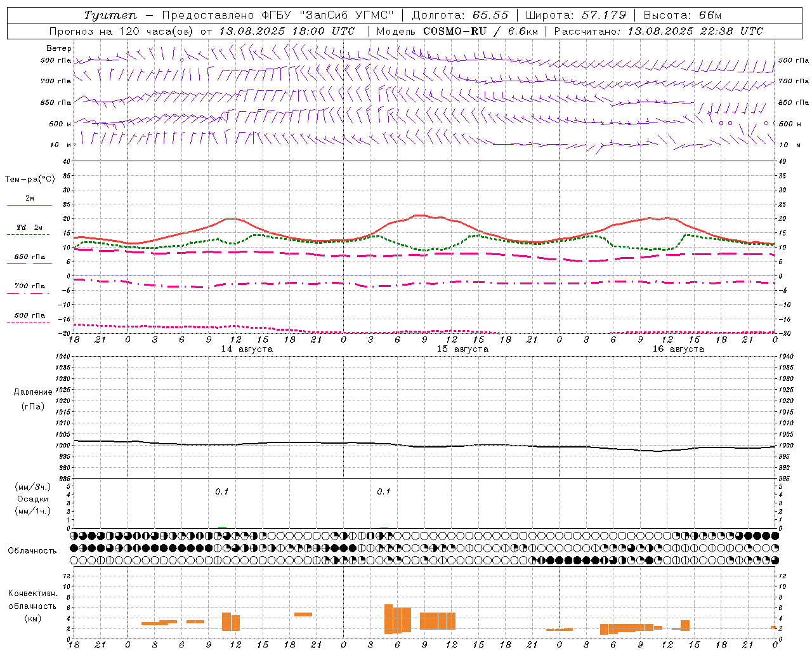The width and height of the screenshot is (812, 650).
Task: Click the "Осадки" precipitation label
Action: click(x=33, y=499)
